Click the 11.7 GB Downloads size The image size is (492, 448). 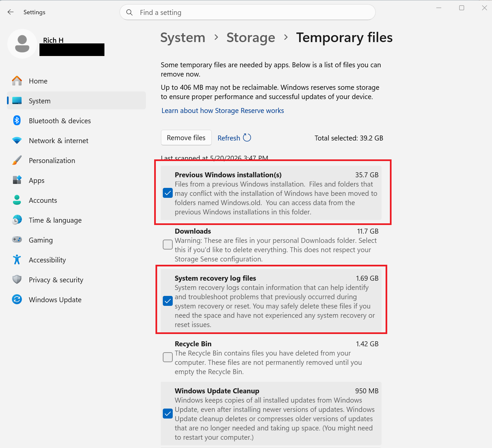click(x=368, y=231)
